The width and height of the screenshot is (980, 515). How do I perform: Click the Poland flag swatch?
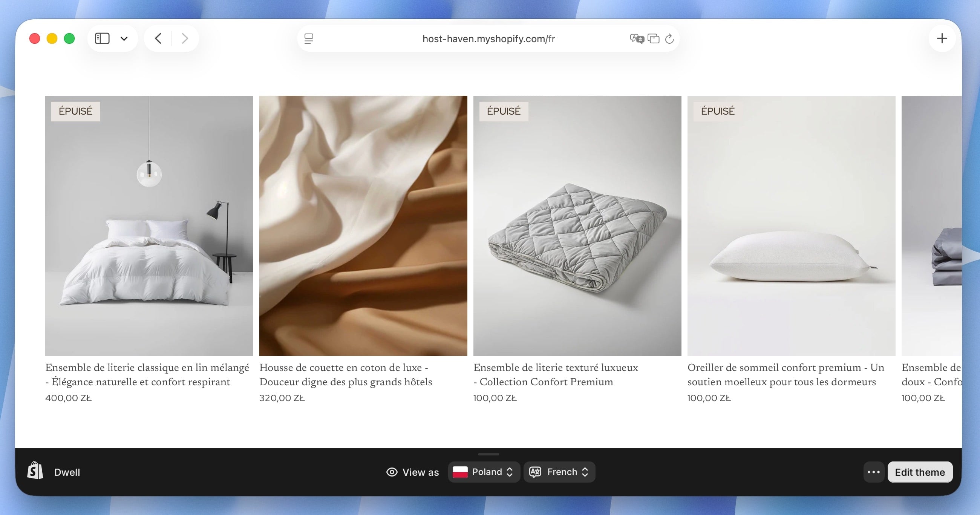click(460, 472)
